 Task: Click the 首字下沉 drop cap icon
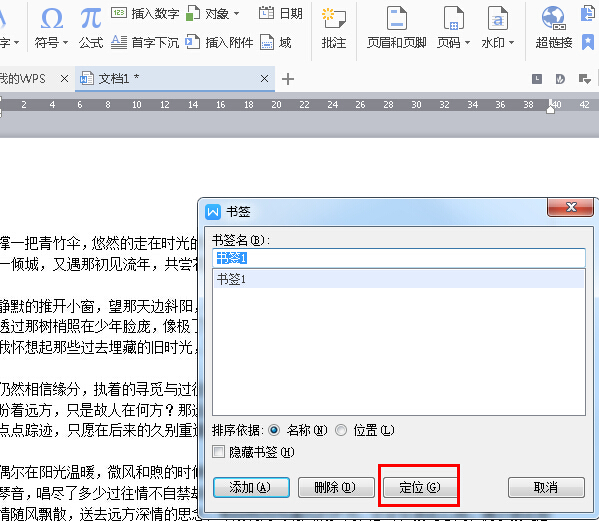119,42
